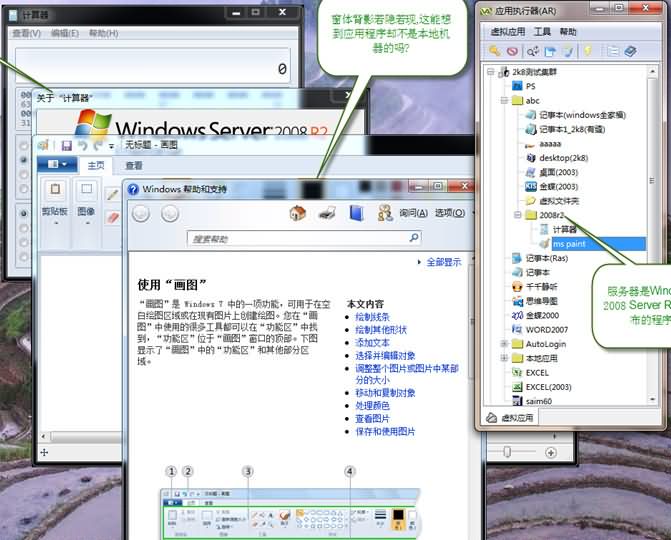This screenshot has width=671, height=540.
Task: Click the Home icon in Windows Help
Action: [x=297, y=213]
